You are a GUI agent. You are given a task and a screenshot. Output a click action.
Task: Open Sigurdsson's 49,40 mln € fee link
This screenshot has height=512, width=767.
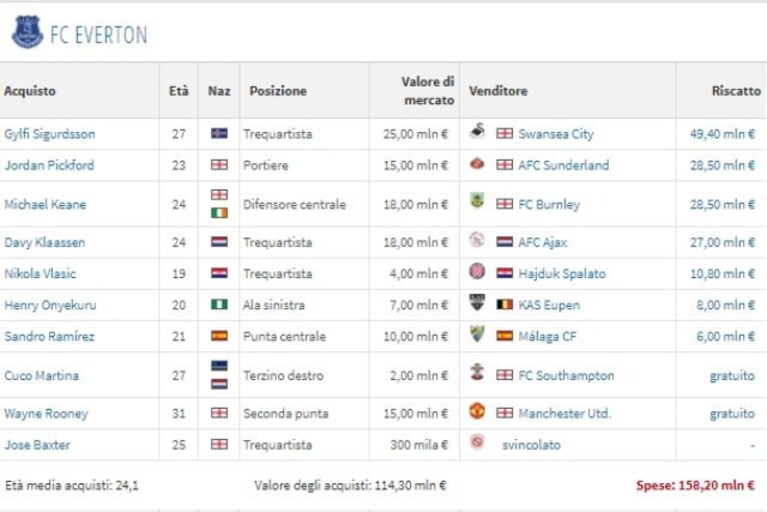(722, 134)
